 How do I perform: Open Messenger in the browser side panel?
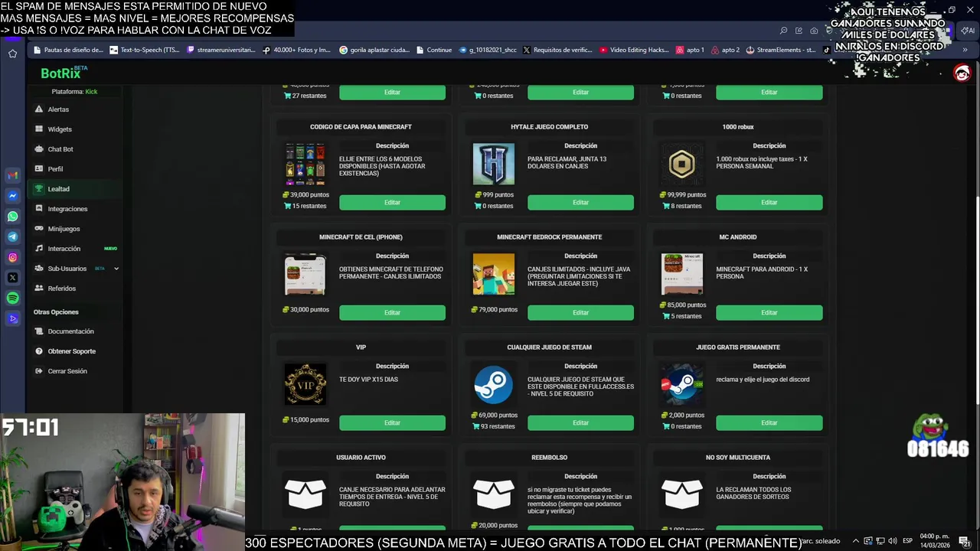click(12, 196)
